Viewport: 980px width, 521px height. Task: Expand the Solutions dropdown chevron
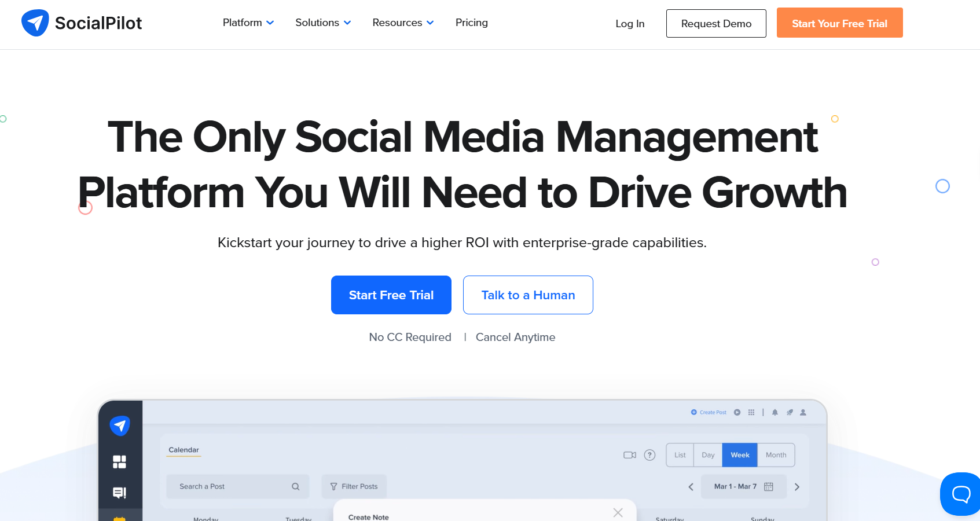[x=347, y=23]
